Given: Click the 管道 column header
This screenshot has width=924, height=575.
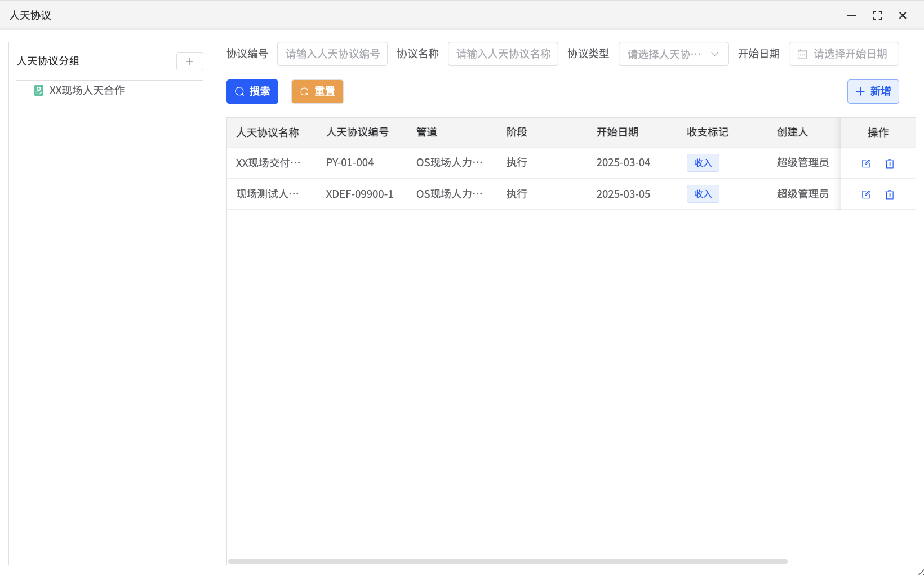Looking at the screenshot, I should tap(427, 132).
